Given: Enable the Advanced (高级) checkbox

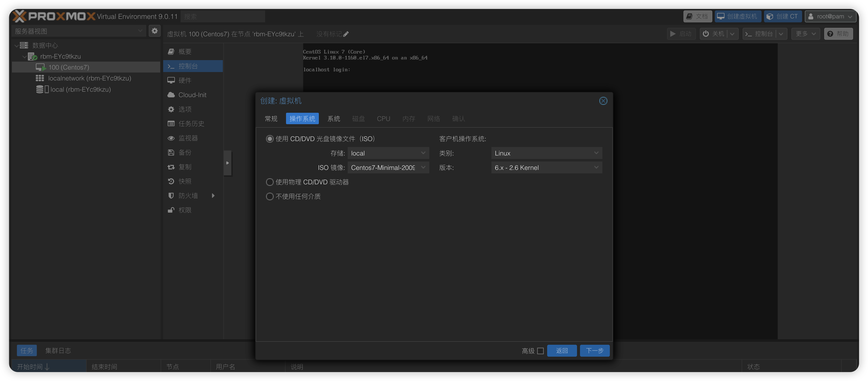Looking at the screenshot, I should pyautogui.click(x=540, y=351).
